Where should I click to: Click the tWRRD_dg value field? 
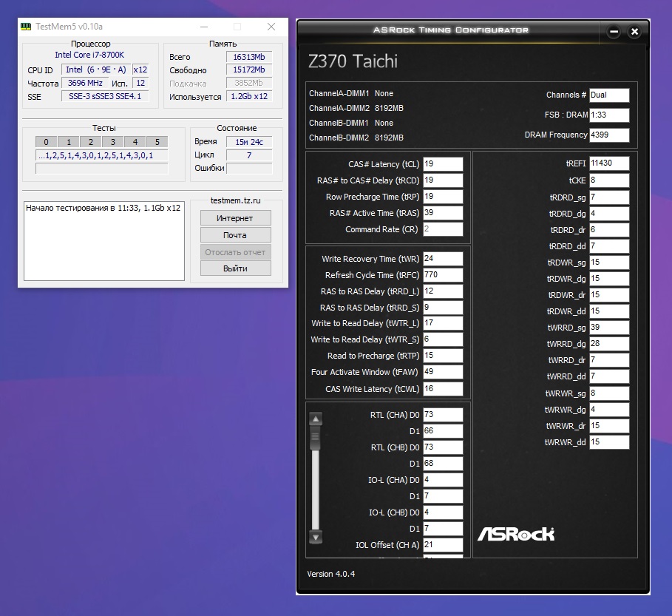coord(609,344)
